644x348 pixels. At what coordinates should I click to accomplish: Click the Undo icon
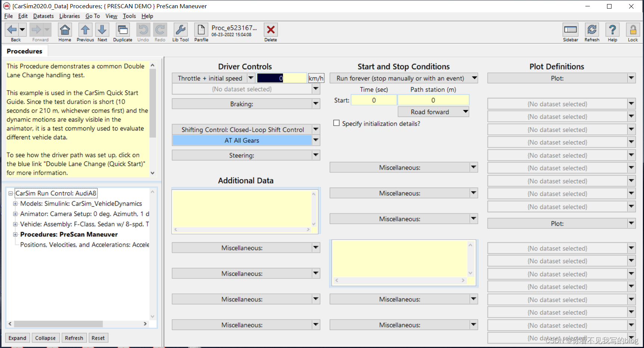point(143,30)
